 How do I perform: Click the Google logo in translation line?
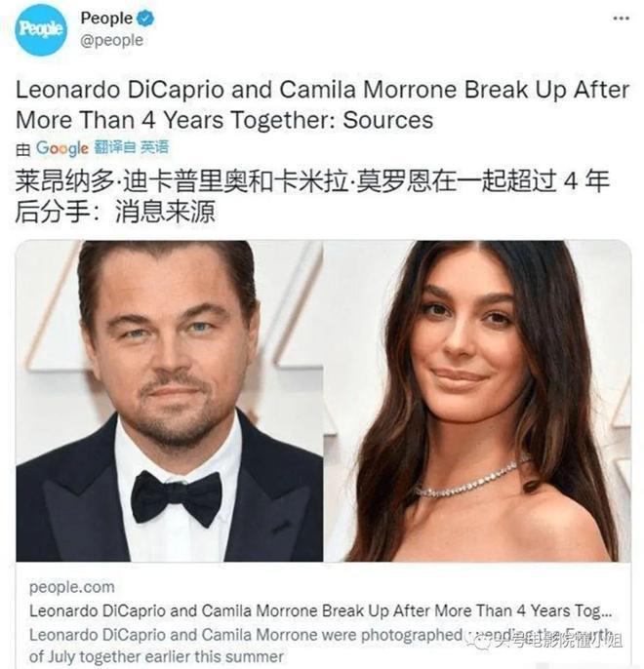pyautogui.click(x=62, y=148)
